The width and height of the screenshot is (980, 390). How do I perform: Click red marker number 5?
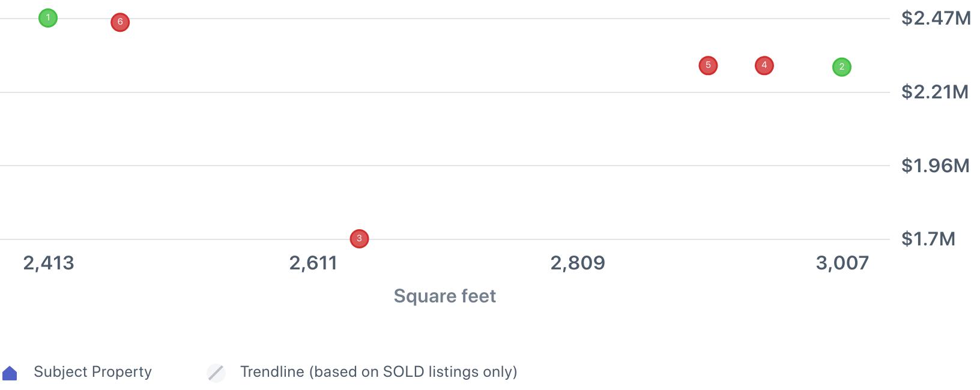coord(708,65)
